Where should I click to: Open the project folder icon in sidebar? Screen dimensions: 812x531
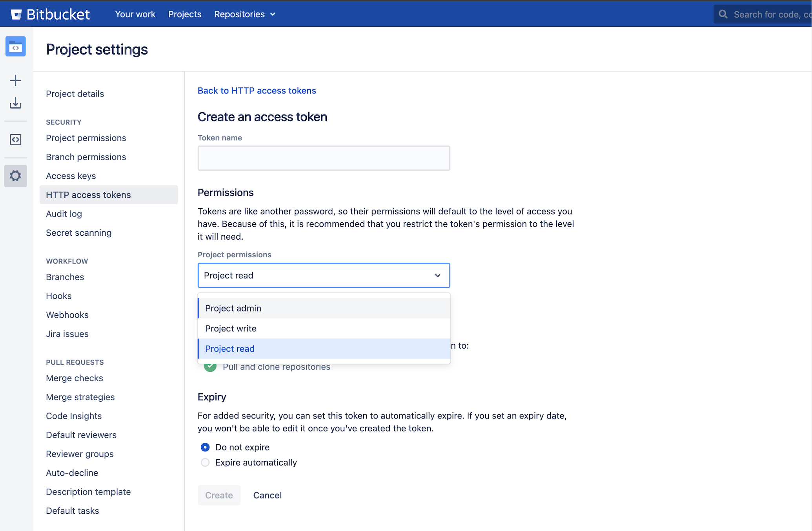[x=16, y=46]
